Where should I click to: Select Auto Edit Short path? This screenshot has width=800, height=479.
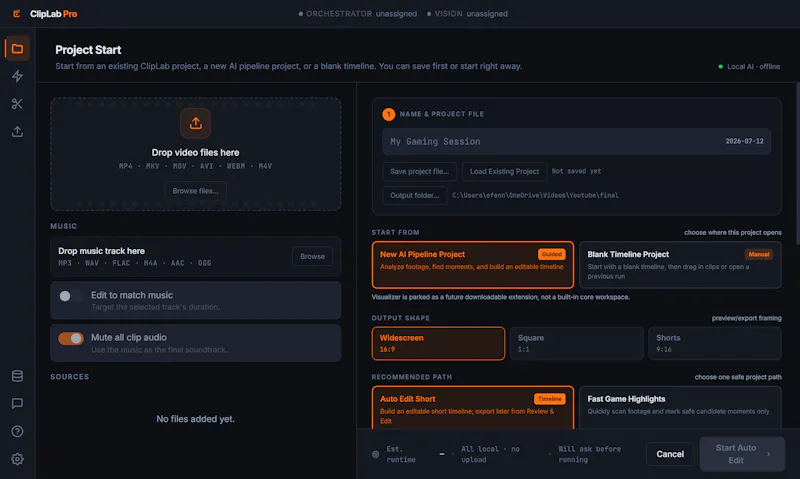472,408
